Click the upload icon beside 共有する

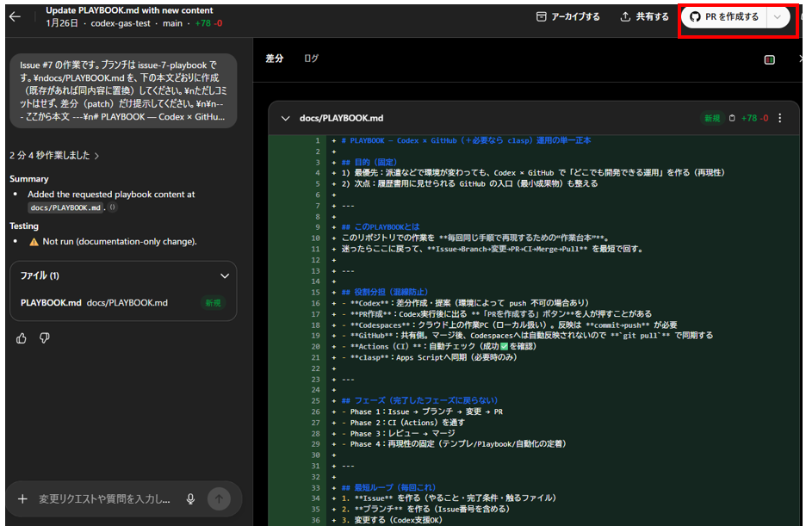coord(625,17)
